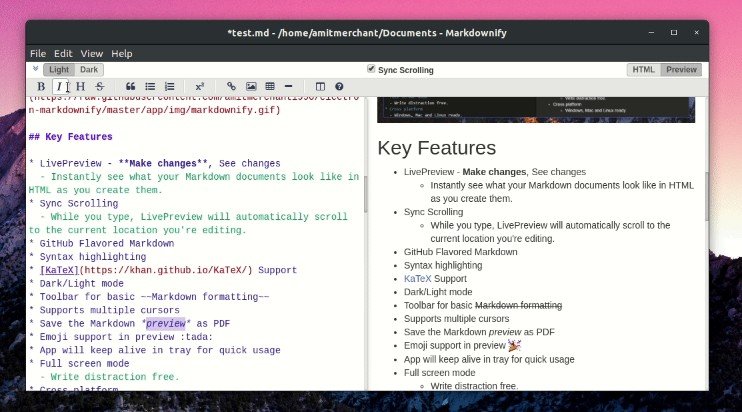Collapse the toolbar with the double chevron

(35, 69)
